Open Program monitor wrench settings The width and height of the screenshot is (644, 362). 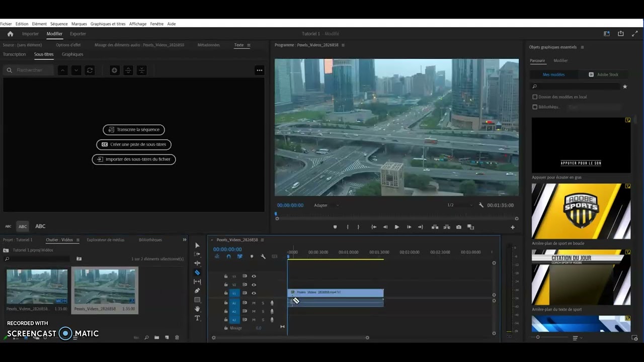(481, 205)
